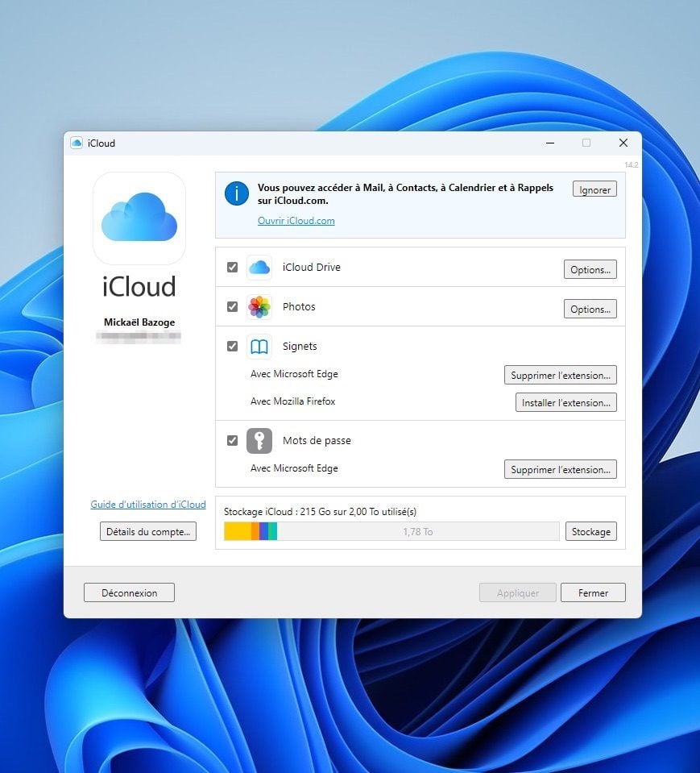Open Guide d'utilisation d'iCloud link
The height and width of the screenshot is (773, 700).
click(x=148, y=505)
